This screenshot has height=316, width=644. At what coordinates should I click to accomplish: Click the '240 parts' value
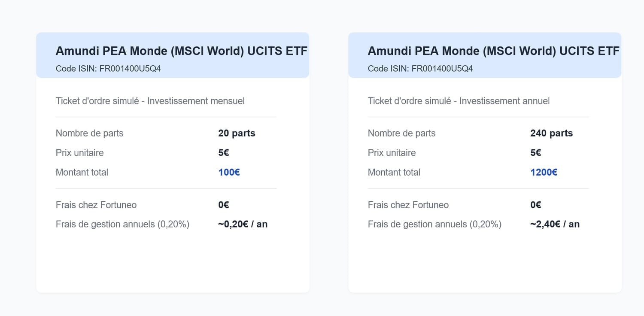coord(551,133)
